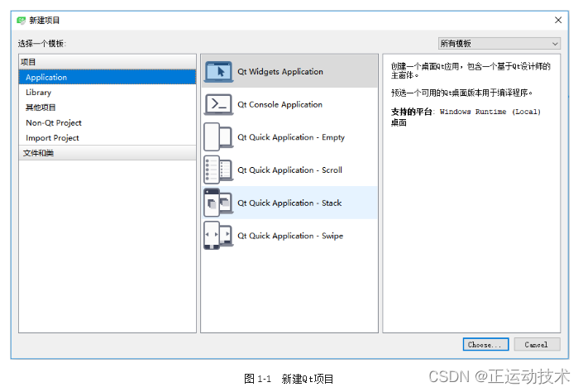Image resolution: width=583 pixels, height=392 pixels.
Task: Click the 支持的平台 text in description
Action: pyautogui.click(x=412, y=112)
